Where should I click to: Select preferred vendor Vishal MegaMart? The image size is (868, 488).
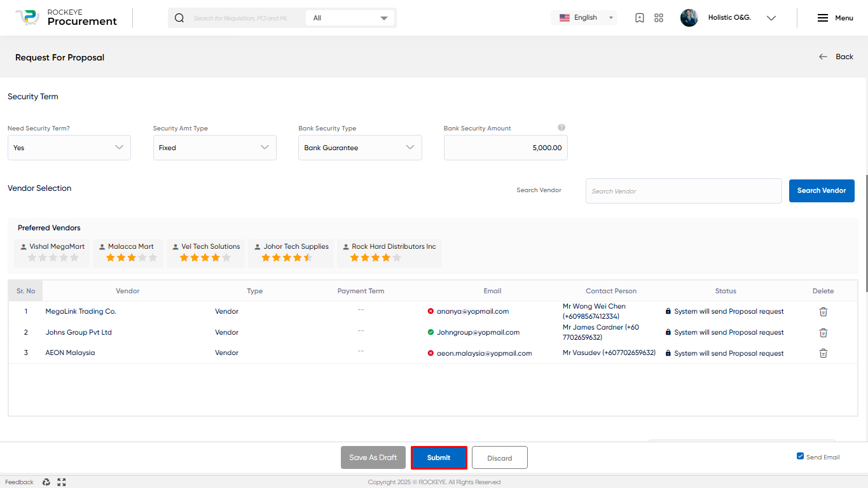click(53, 253)
